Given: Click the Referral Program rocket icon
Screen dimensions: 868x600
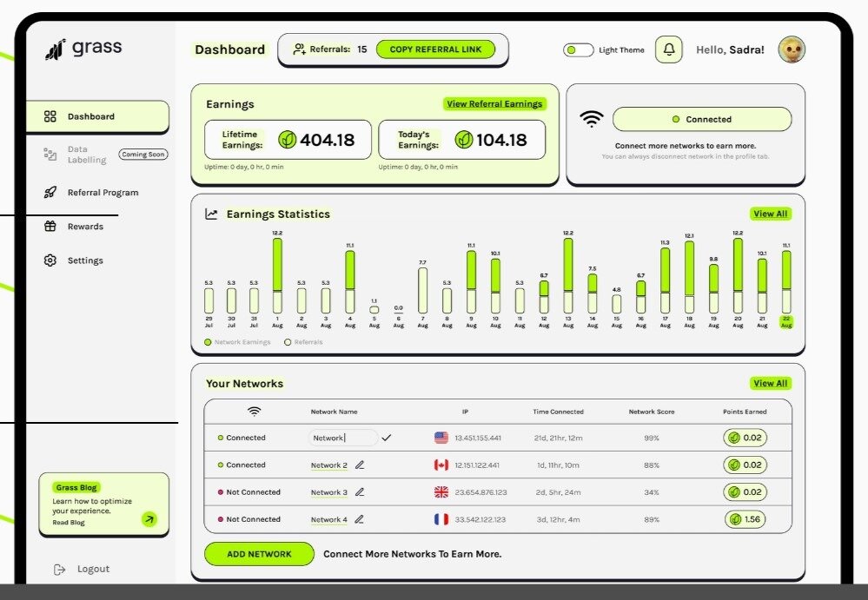Looking at the screenshot, I should (x=50, y=193).
